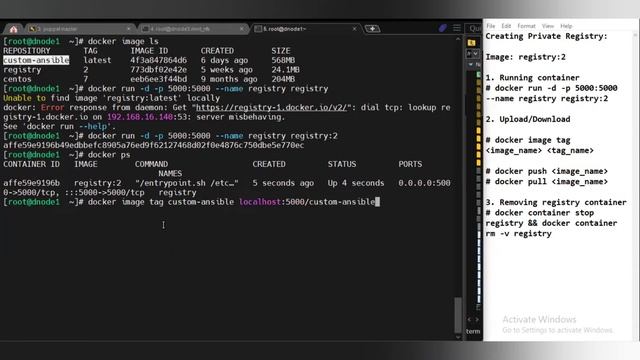This screenshot has height=360, width=640.
Task: Open the Edit menu in Notepad
Action: [506, 26]
